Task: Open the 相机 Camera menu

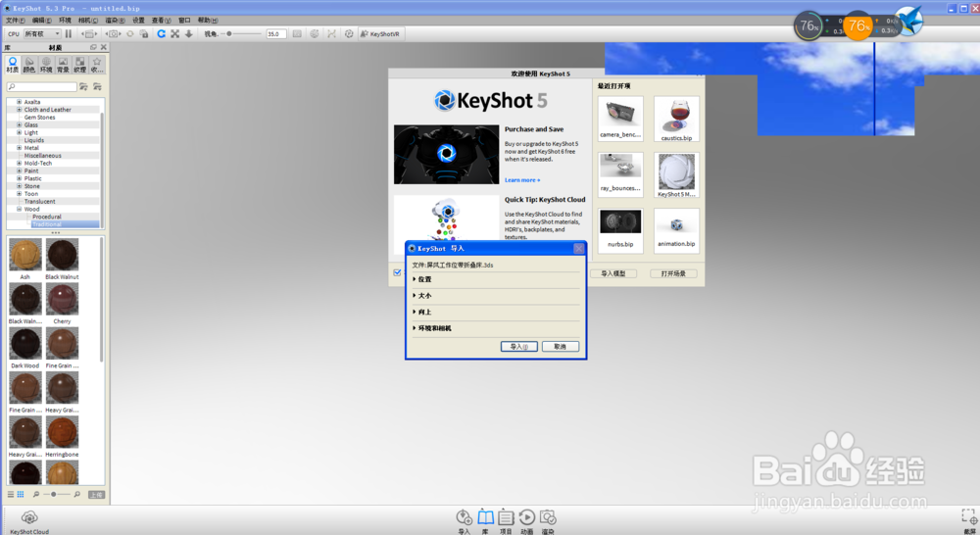Action: click(88, 20)
